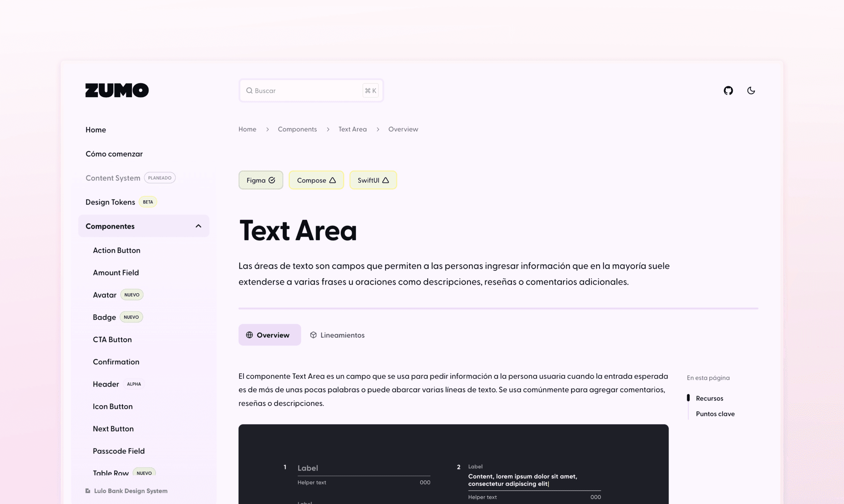Click the search magnifier icon
This screenshot has height=504, width=844.
tap(249, 90)
